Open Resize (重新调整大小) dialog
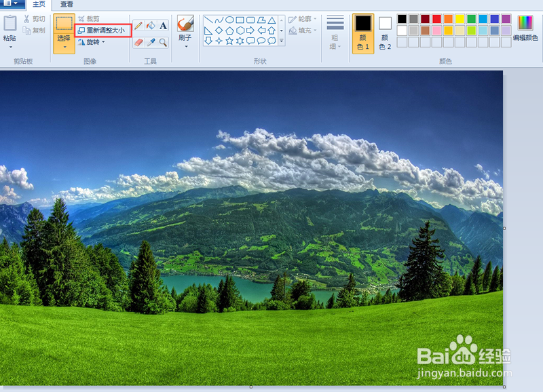The width and height of the screenshot is (543, 392). [x=103, y=31]
